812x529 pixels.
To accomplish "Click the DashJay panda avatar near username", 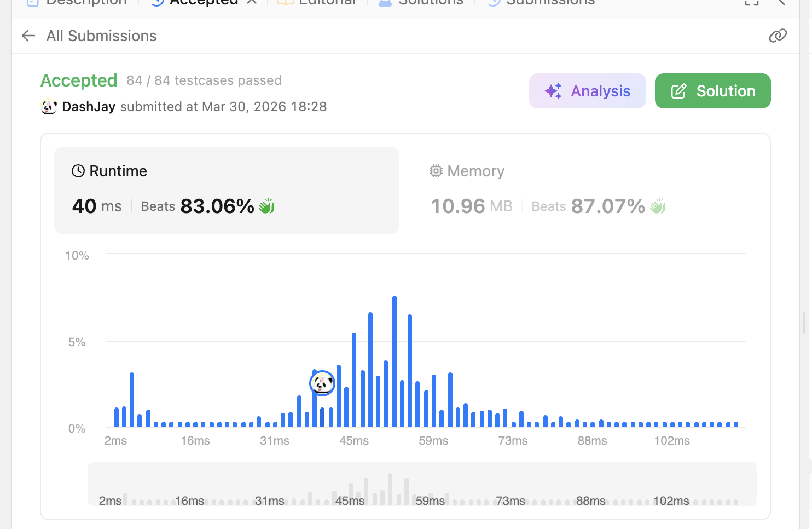I will pyautogui.click(x=49, y=106).
